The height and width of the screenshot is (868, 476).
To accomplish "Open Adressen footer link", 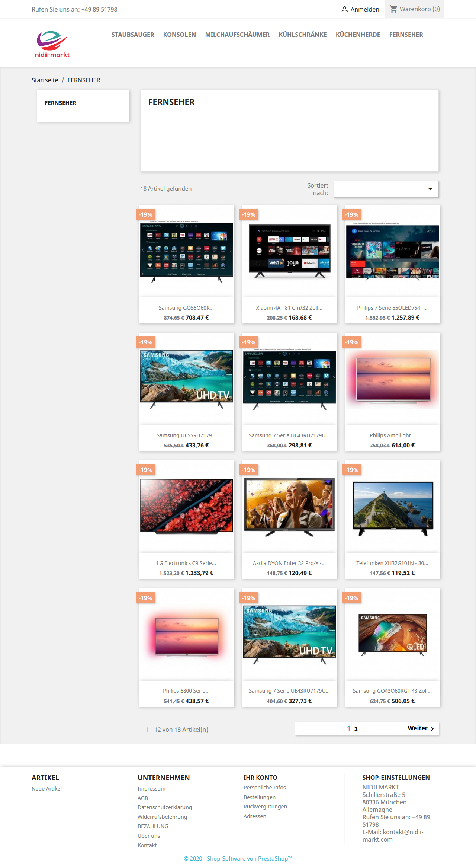I will click(255, 816).
